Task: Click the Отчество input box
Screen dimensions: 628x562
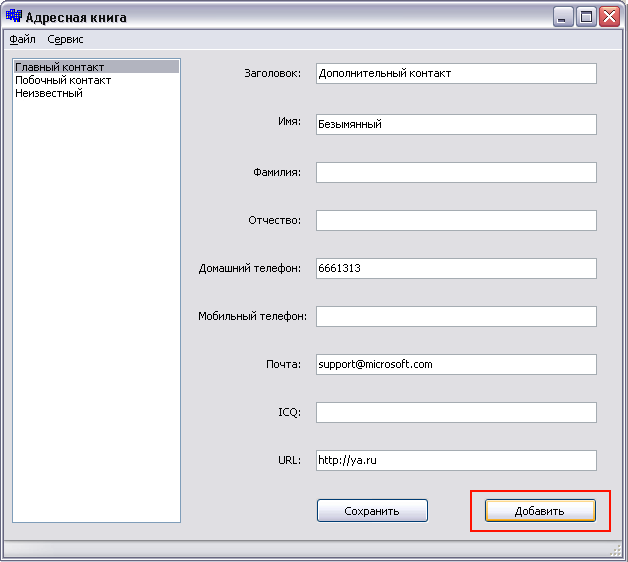Action: (456, 220)
